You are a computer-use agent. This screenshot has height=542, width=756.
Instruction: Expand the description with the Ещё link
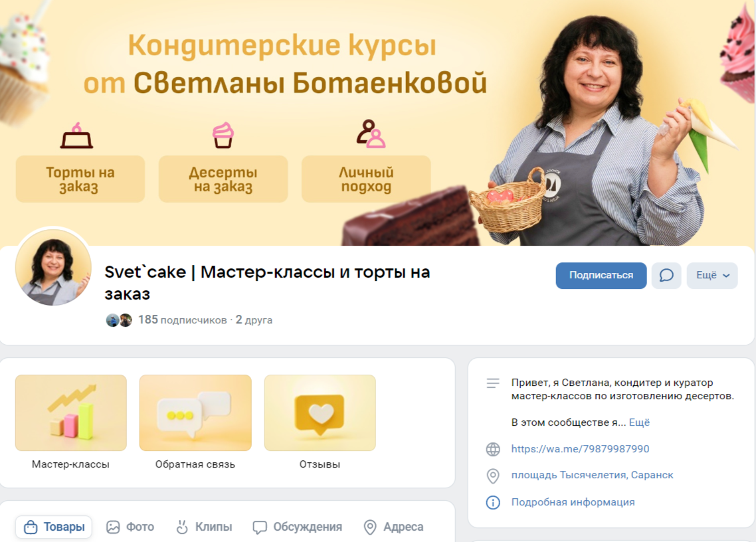(639, 422)
